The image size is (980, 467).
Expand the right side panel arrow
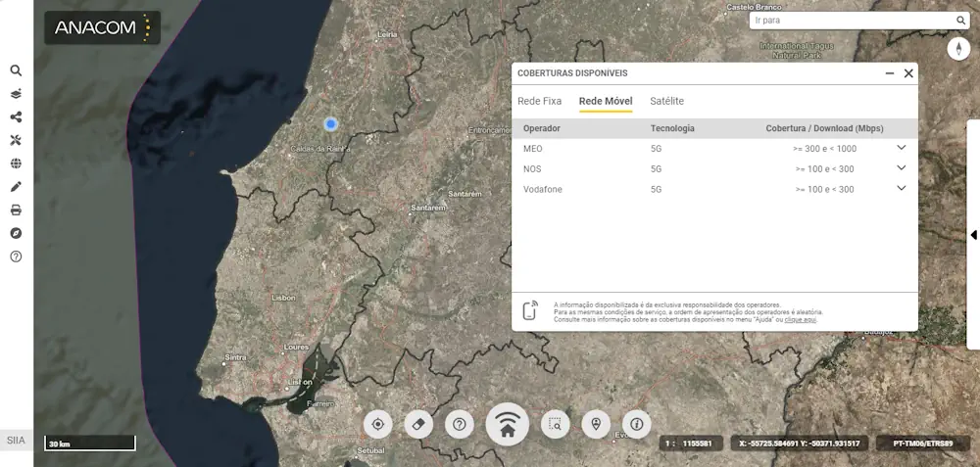973,235
